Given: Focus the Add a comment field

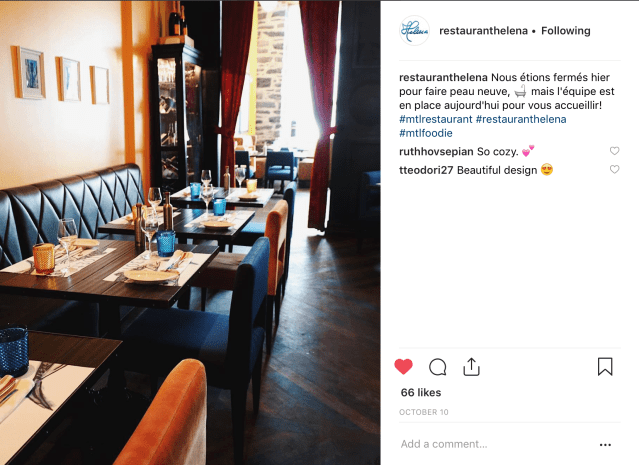Looking at the screenshot, I should 495,444.
